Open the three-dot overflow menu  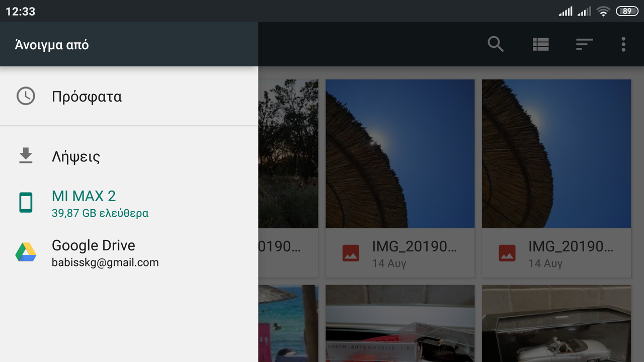tap(623, 44)
